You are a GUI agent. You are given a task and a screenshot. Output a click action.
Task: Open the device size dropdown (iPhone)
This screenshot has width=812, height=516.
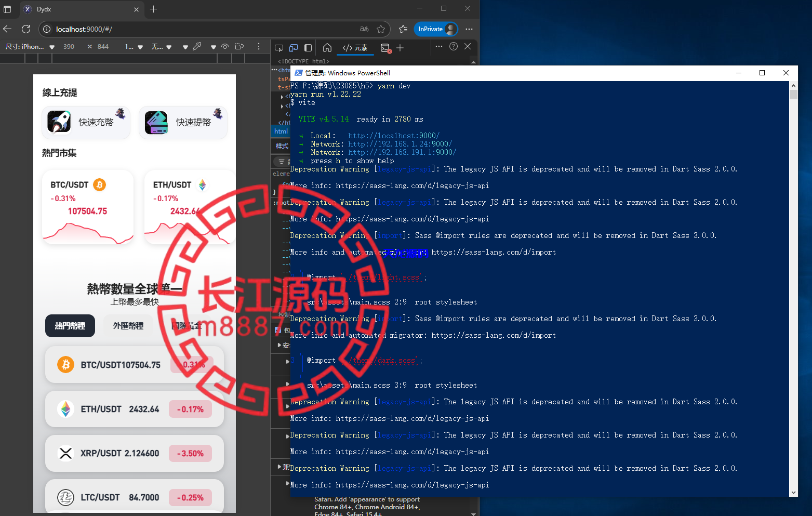[x=30, y=47]
